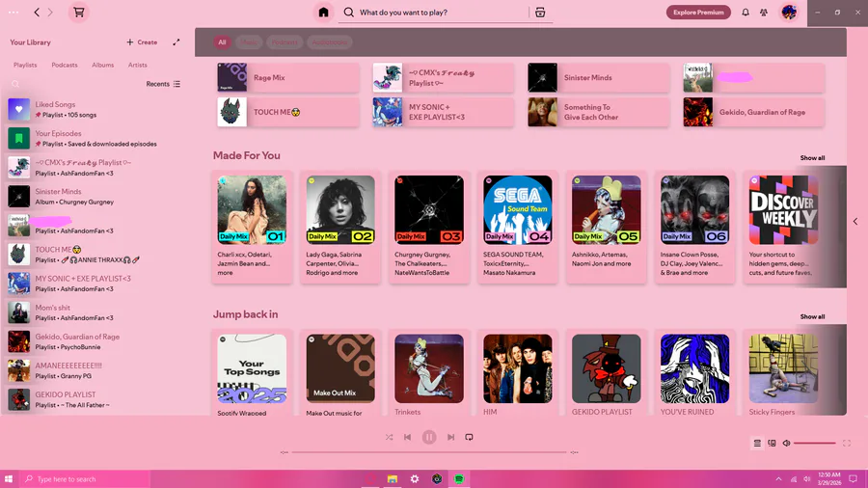Toggle shuffle mode
868x488 pixels.
coord(390,437)
